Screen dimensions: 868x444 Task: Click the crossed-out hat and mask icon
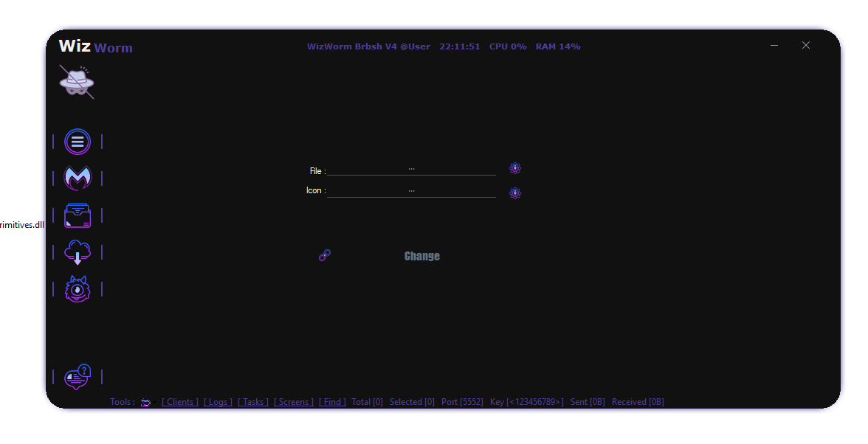[x=77, y=82]
